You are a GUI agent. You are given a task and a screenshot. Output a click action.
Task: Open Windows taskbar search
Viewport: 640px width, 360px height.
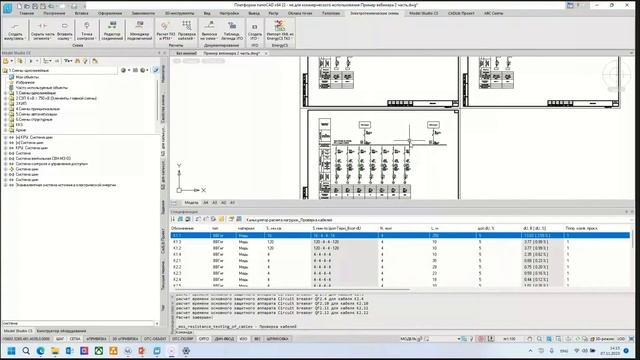click(x=26, y=351)
